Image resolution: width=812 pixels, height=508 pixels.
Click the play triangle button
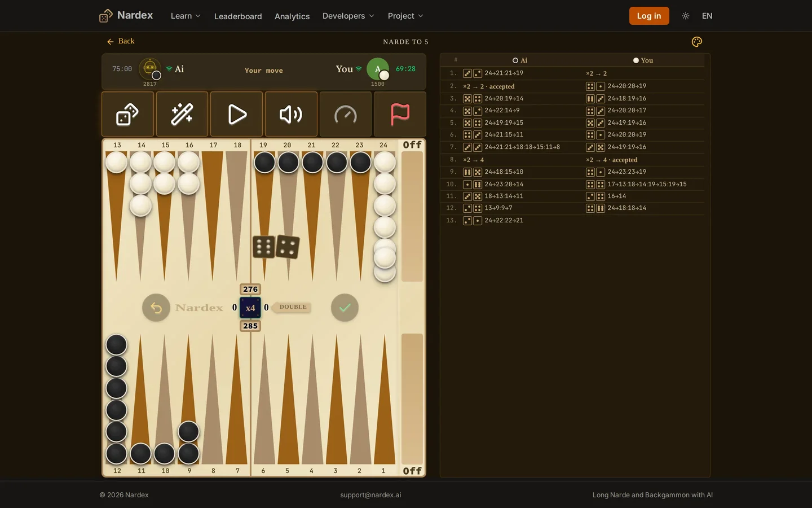click(x=237, y=114)
